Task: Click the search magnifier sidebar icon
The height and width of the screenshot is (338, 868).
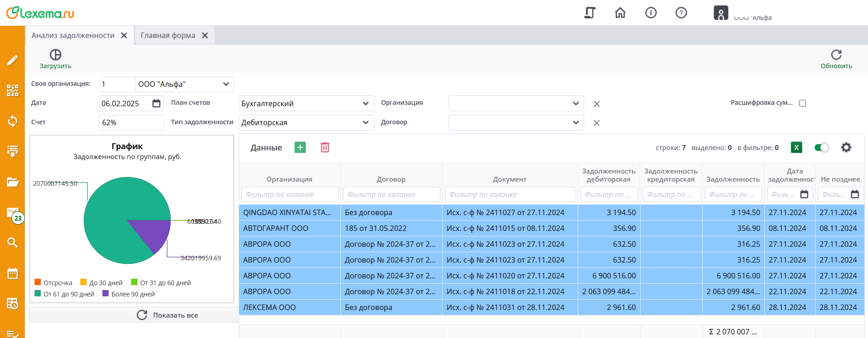Action: click(13, 243)
